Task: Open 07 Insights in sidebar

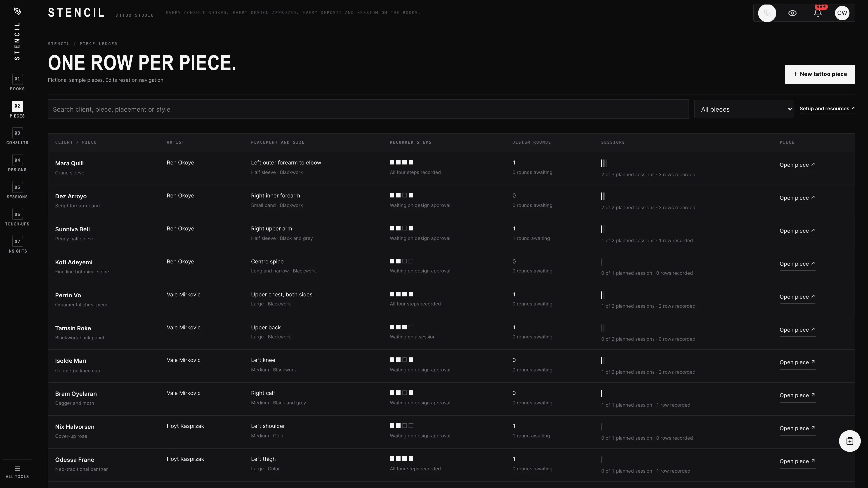Action: (17, 245)
